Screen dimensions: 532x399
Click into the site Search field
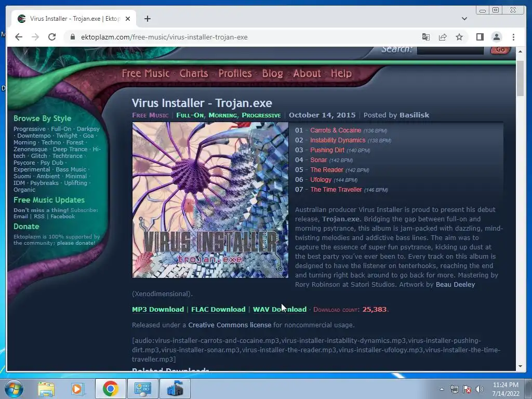pyautogui.click(x=450, y=50)
